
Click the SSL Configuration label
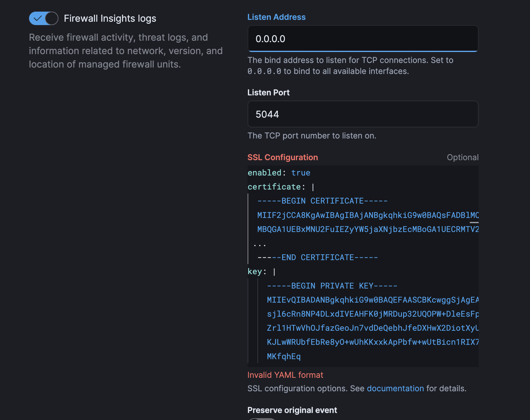pos(282,157)
